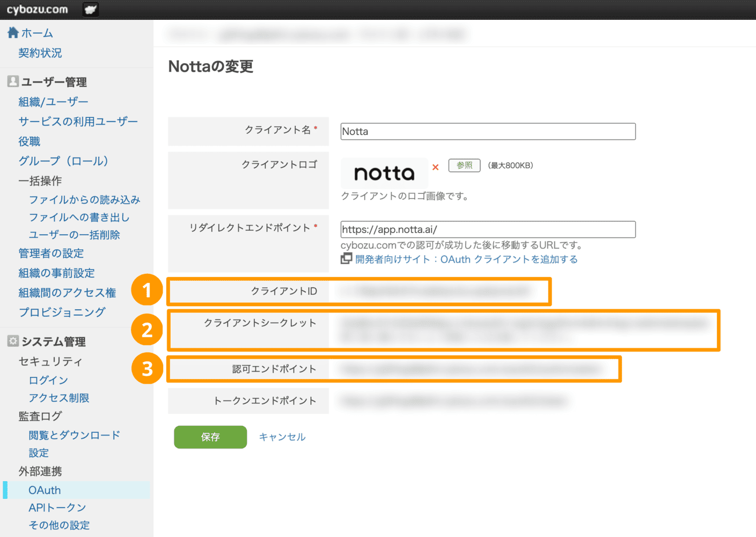The width and height of the screenshot is (756, 537).
Task: Click the セキュリティ sidebar heading
Action: [50, 361]
